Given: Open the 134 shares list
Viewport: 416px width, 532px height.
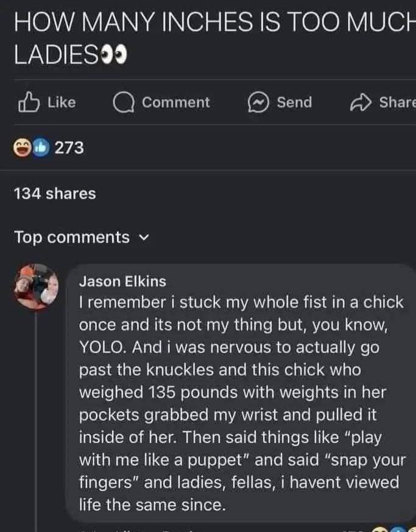Looking at the screenshot, I should [55, 194].
